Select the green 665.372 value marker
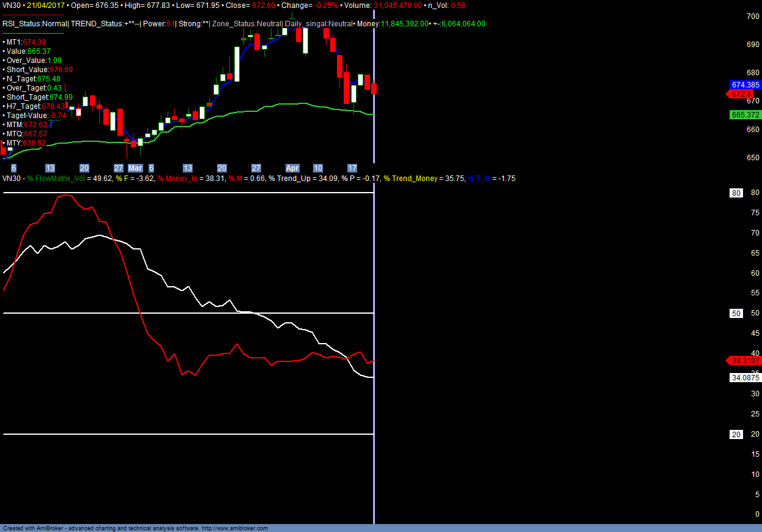 click(745, 115)
